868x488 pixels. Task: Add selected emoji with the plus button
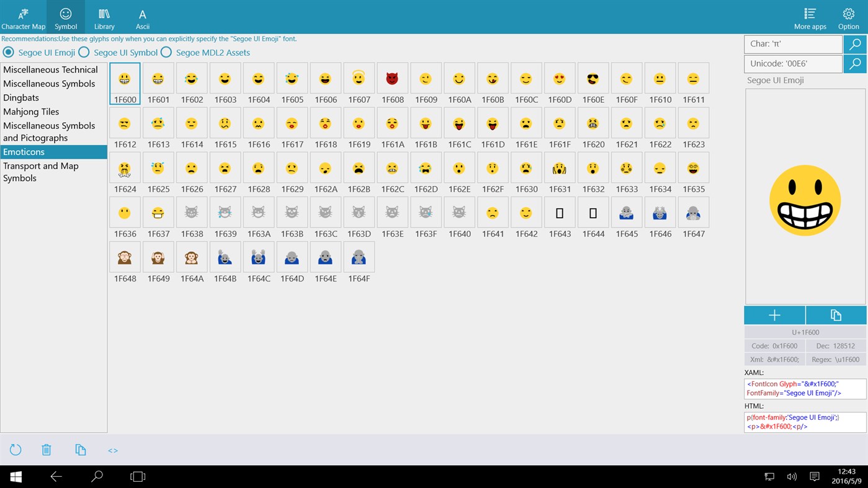[774, 315]
